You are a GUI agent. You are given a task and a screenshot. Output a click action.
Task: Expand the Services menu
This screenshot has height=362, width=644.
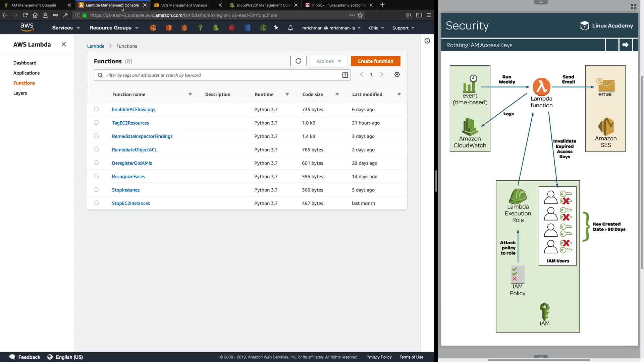point(66,28)
